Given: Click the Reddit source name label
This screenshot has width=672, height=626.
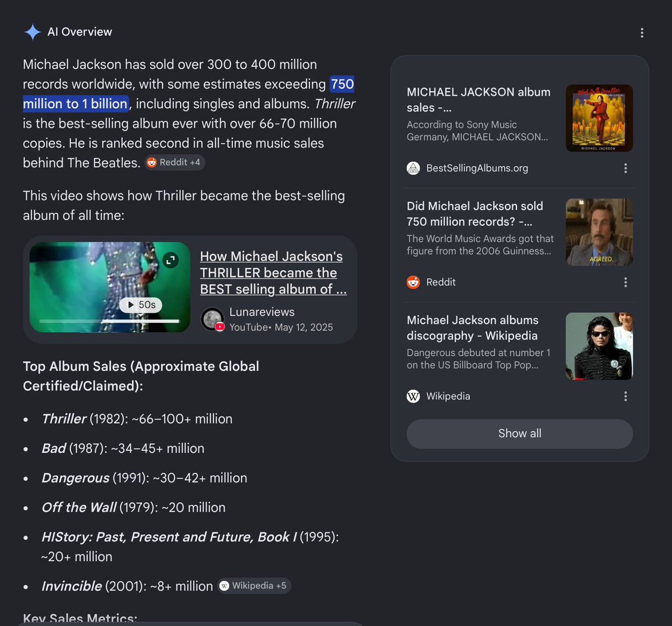Looking at the screenshot, I should (441, 282).
